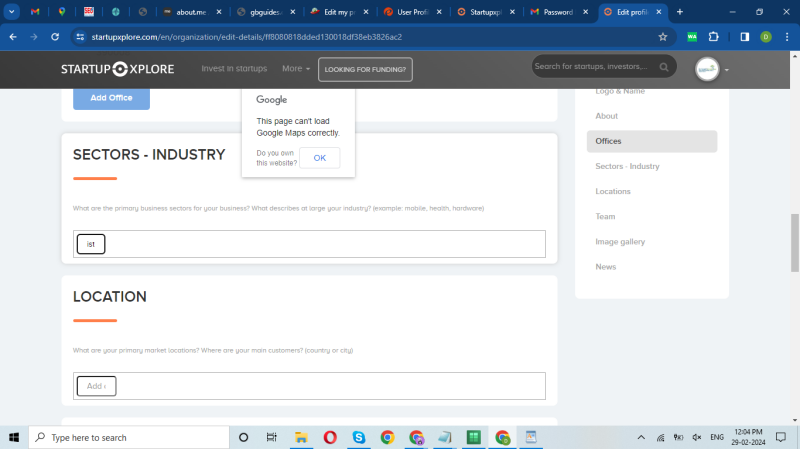Reload the page in Chrome
800x449 pixels.
coord(59,36)
